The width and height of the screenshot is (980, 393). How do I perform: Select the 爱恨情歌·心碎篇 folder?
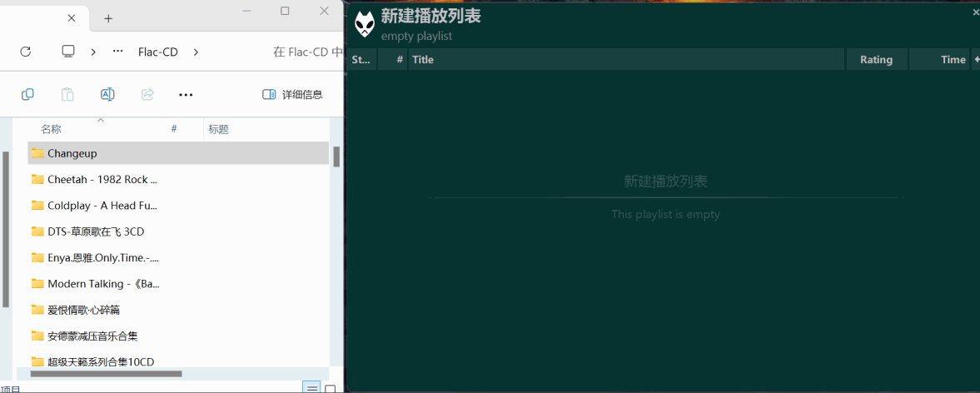click(178, 310)
